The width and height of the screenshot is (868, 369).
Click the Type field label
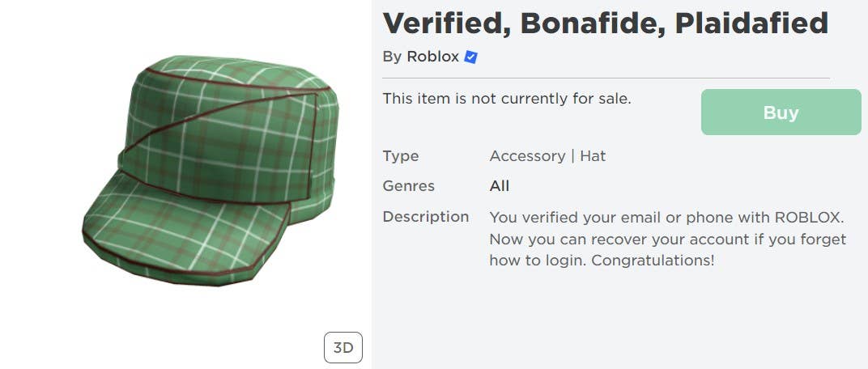(401, 156)
